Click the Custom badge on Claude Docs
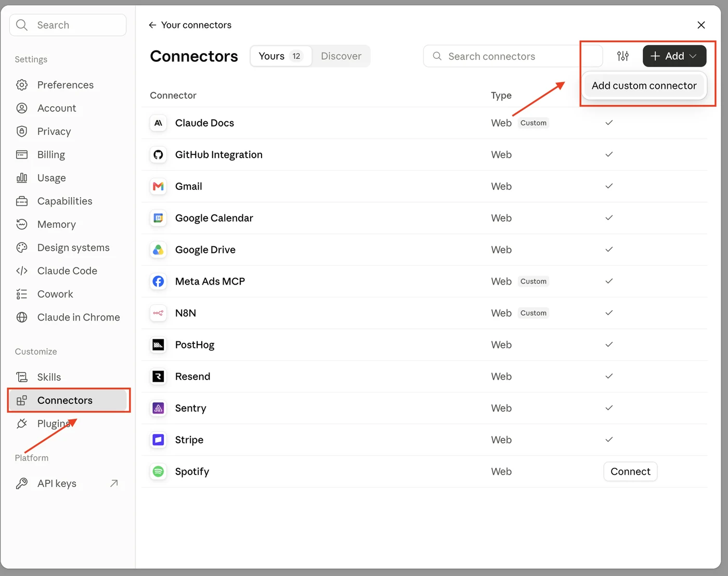Screen dimensions: 728x576 click(534, 123)
